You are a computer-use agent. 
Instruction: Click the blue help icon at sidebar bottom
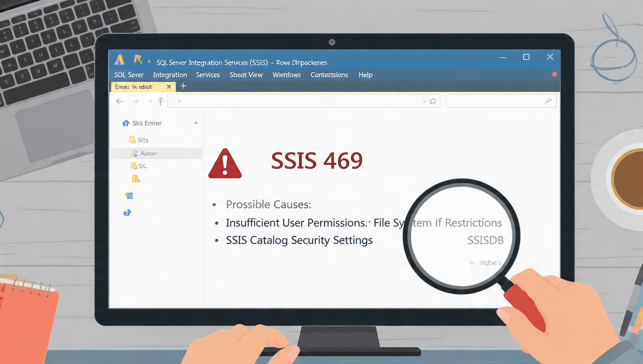127,213
